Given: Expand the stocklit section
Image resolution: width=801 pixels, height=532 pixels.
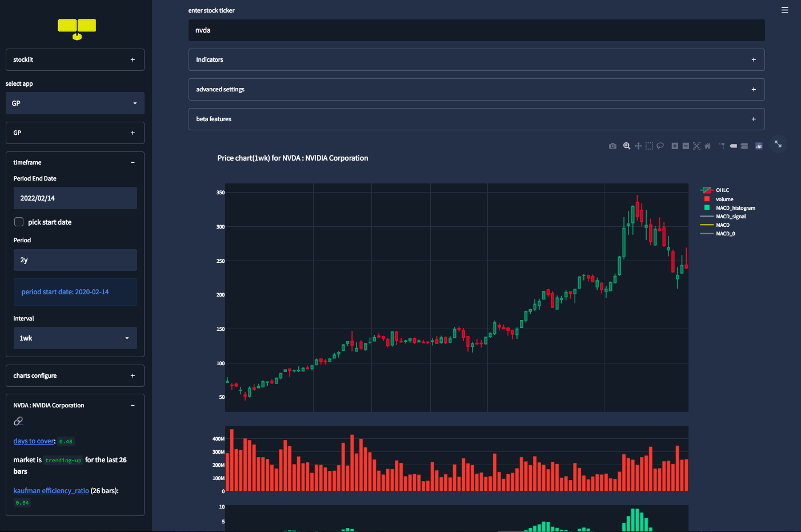Looking at the screenshot, I should click(75, 59).
